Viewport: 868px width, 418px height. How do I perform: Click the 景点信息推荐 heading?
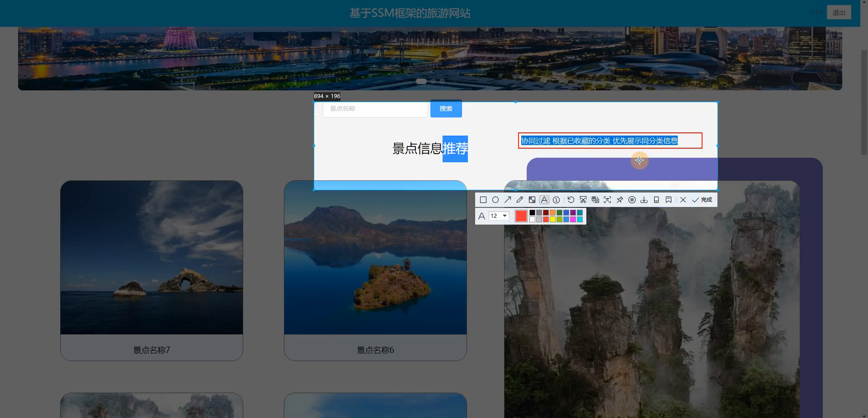(430, 148)
